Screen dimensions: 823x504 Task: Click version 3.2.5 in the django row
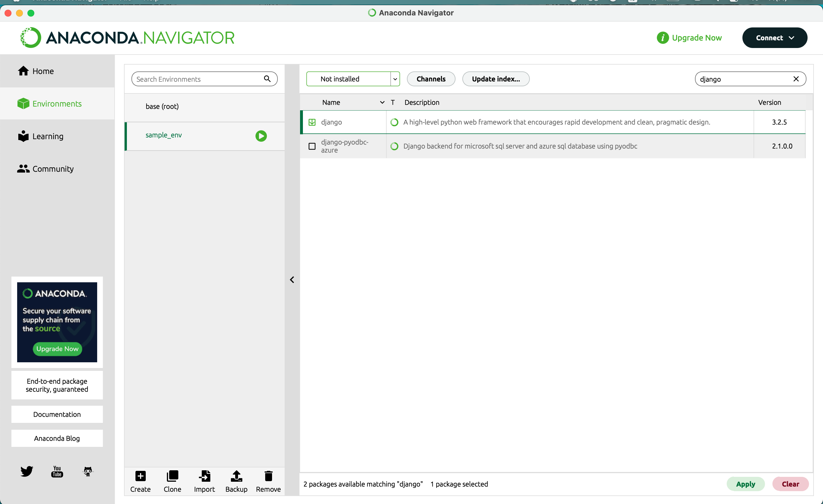pos(779,122)
